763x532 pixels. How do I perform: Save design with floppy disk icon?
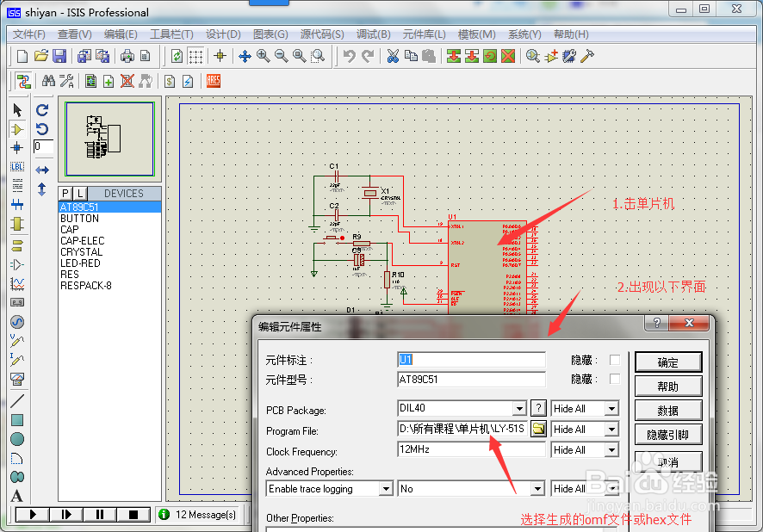point(59,56)
